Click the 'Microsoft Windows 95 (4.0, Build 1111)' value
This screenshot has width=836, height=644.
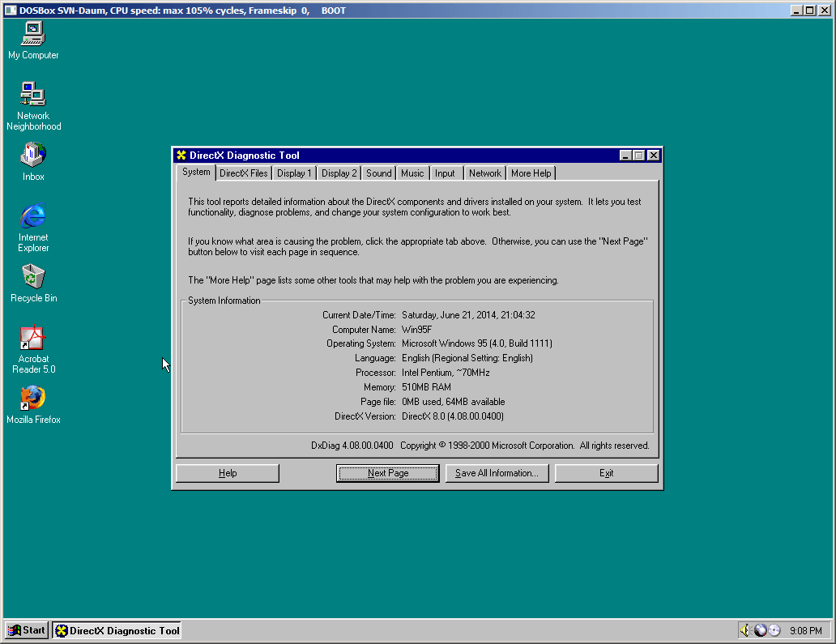tap(476, 343)
